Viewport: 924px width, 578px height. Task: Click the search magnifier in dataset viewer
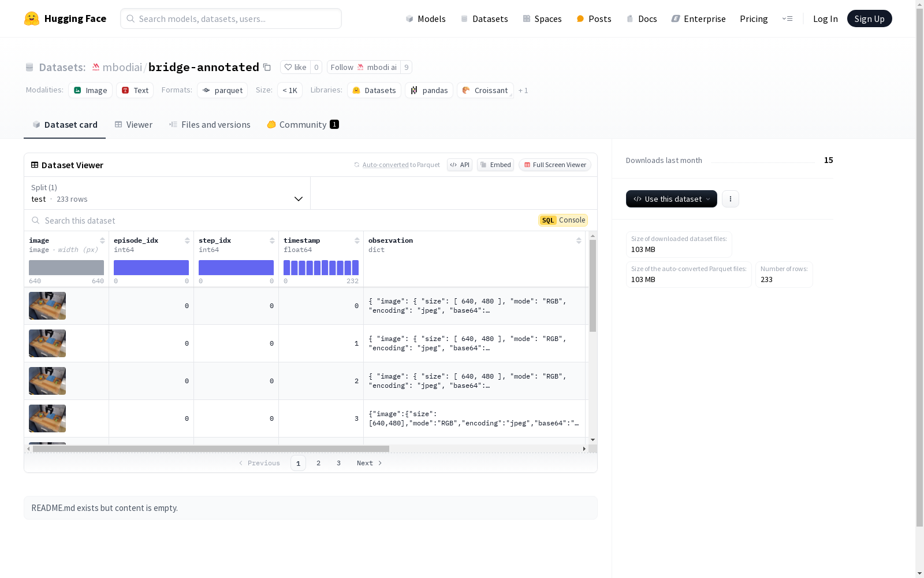tap(36, 220)
